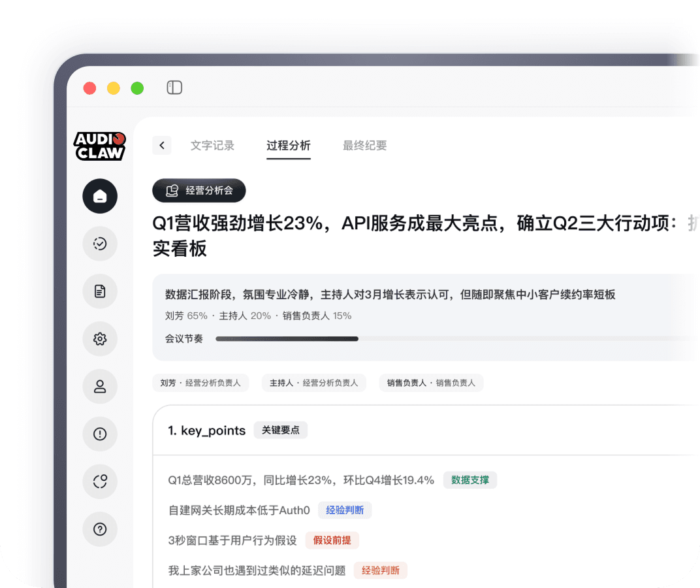Click the 销售负责人 speaker chip
The image size is (700, 588).
click(431, 383)
